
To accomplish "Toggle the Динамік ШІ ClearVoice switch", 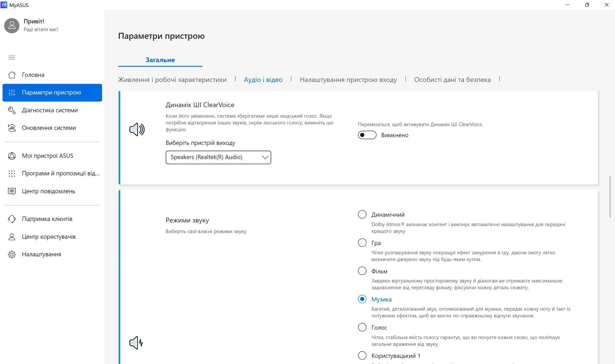I will coord(367,135).
